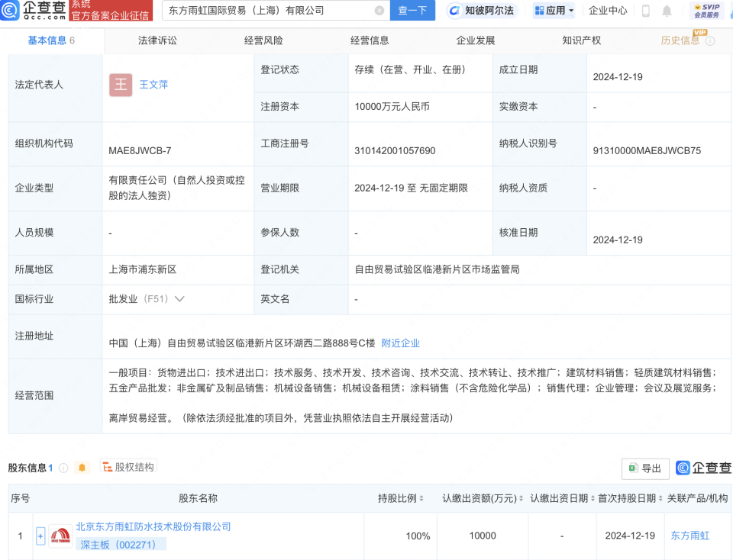Click the company type 有限责任公司 text

176,188
